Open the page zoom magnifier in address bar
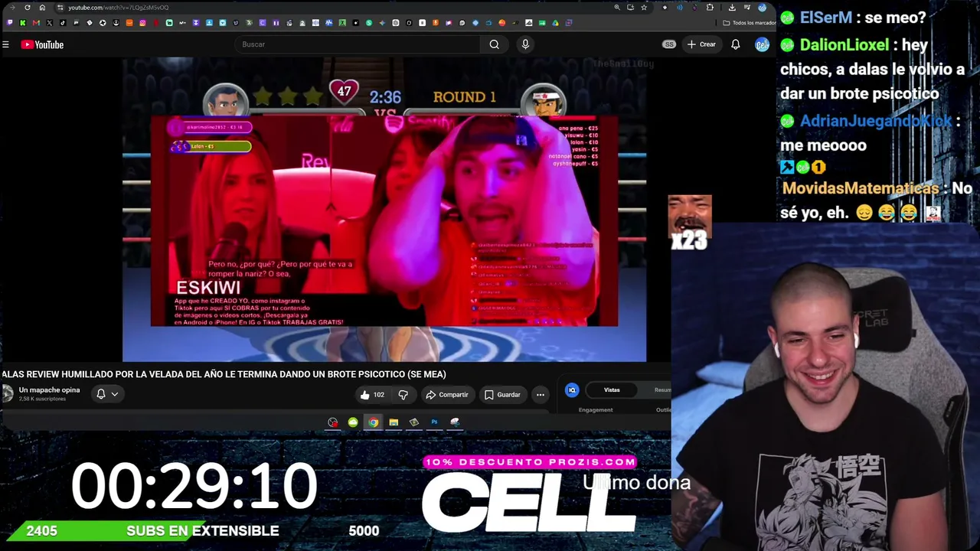Screen dimensions: 980x551 point(617,8)
